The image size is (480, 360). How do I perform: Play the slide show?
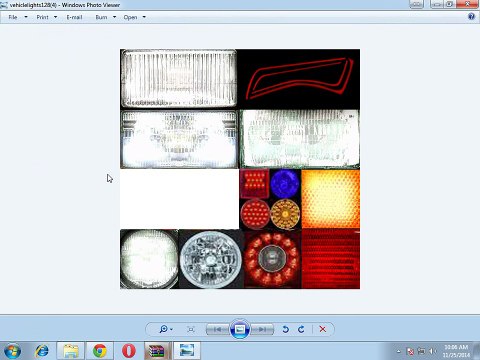pyautogui.click(x=240, y=329)
